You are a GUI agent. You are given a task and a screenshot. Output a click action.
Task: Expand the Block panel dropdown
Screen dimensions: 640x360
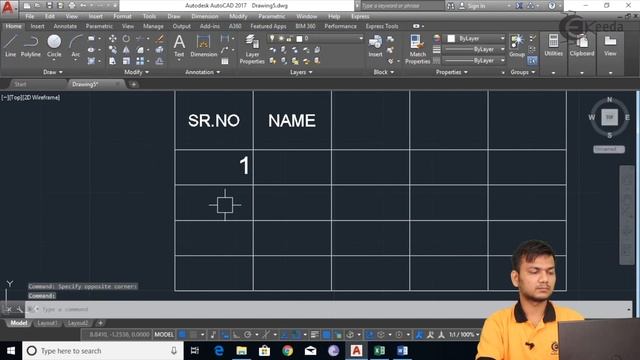(384, 72)
